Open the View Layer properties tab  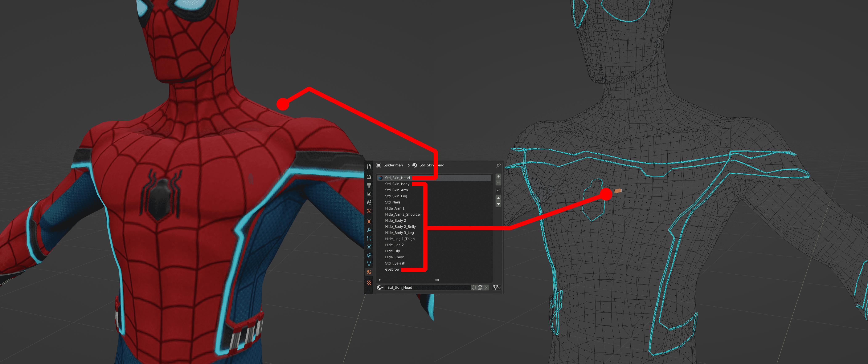[x=369, y=194]
